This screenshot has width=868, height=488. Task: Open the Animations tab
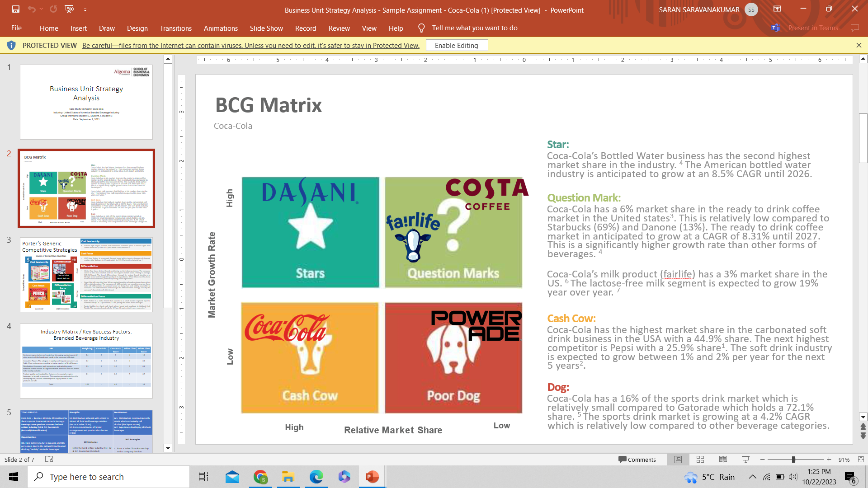tap(221, 28)
